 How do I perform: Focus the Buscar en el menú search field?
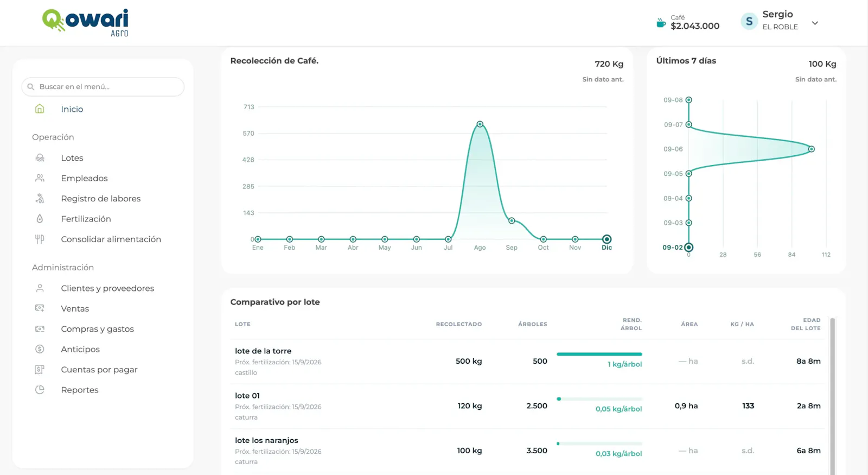point(103,87)
